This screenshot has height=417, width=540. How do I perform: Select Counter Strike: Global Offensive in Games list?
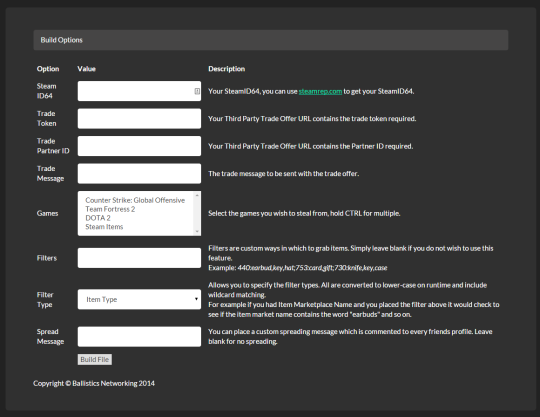[x=135, y=200]
